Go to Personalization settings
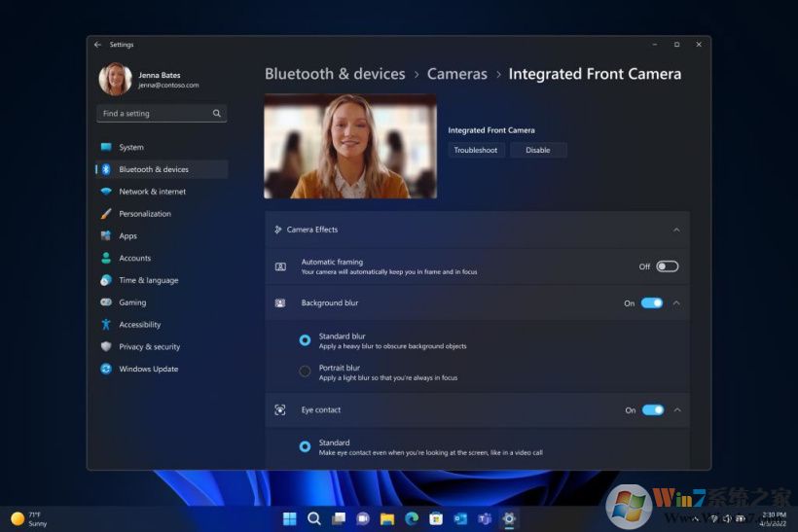The width and height of the screenshot is (798, 532). [x=144, y=214]
